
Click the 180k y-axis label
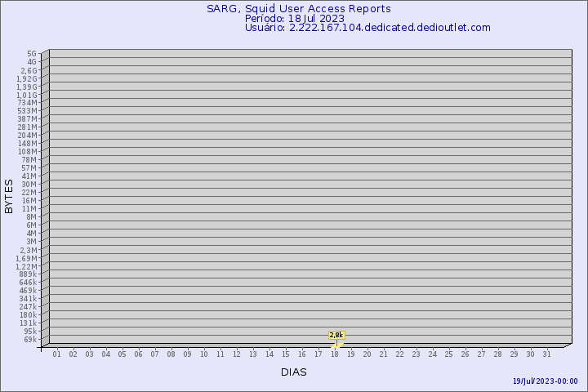click(x=28, y=314)
